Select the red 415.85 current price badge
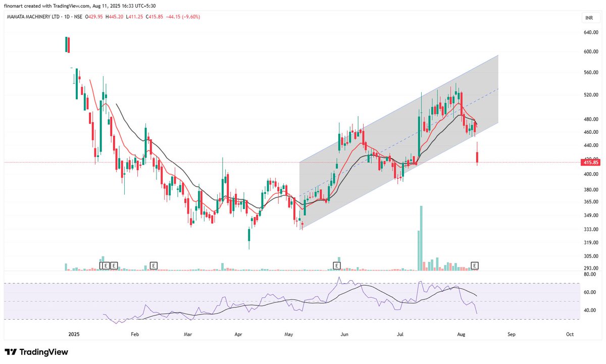Screen dimensions: 606x364 (590, 163)
